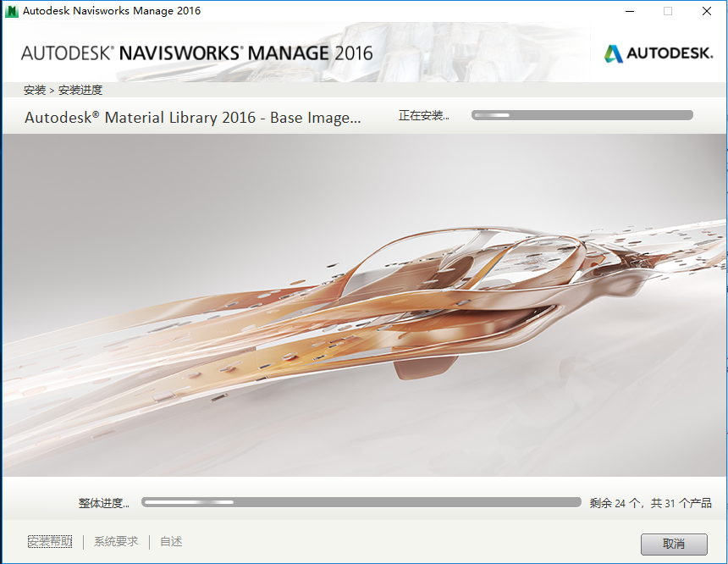Click the 正在安装... status text
This screenshot has width=728, height=564.
pyautogui.click(x=423, y=115)
